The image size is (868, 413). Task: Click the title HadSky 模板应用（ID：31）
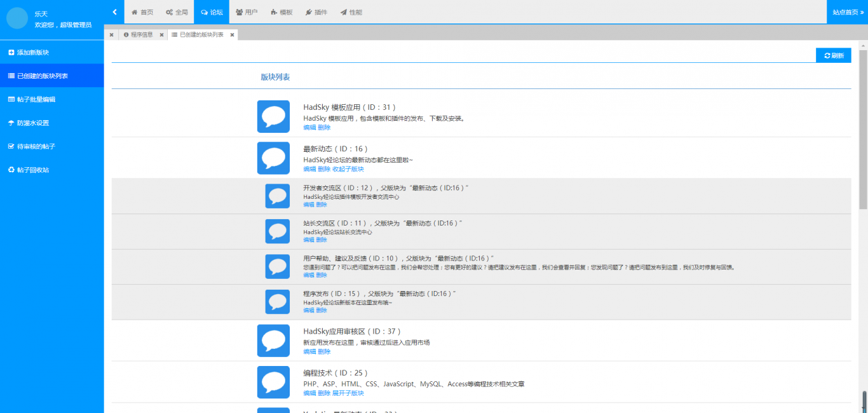(350, 107)
